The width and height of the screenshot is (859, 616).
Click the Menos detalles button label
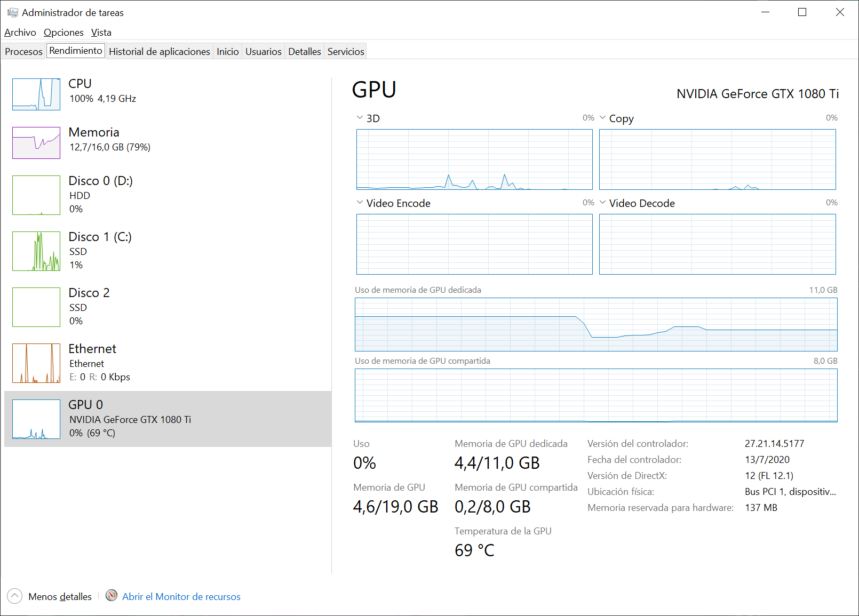click(x=60, y=596)
